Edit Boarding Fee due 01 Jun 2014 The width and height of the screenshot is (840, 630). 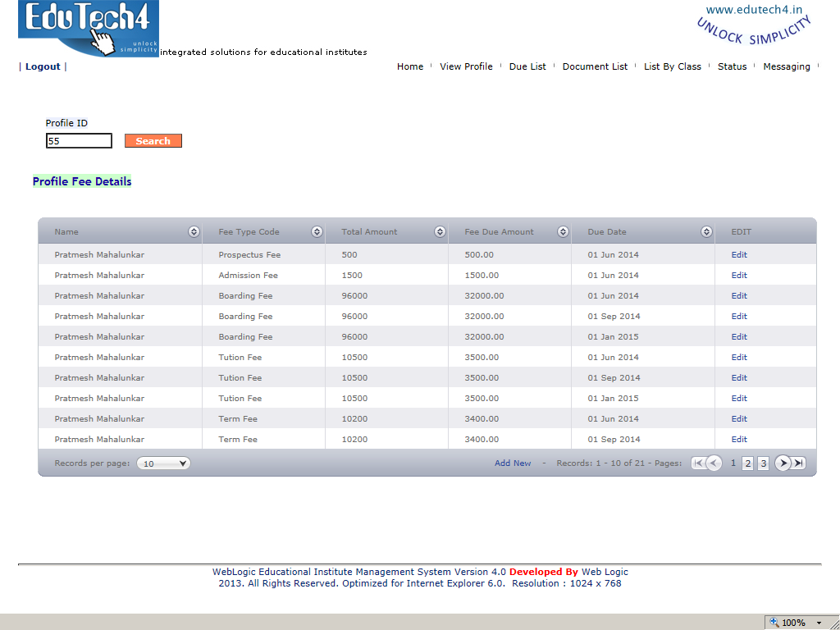[739, 295]
